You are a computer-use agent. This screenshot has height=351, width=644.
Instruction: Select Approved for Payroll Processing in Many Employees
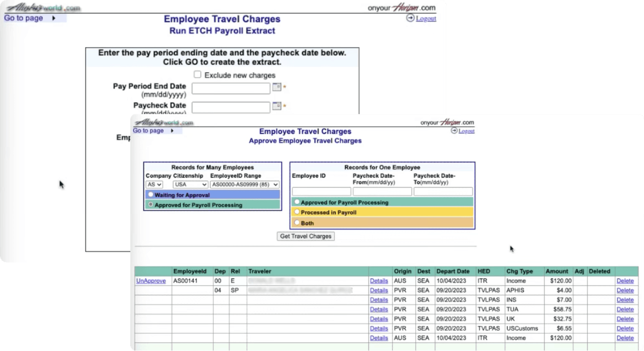[x=151, y=205]
